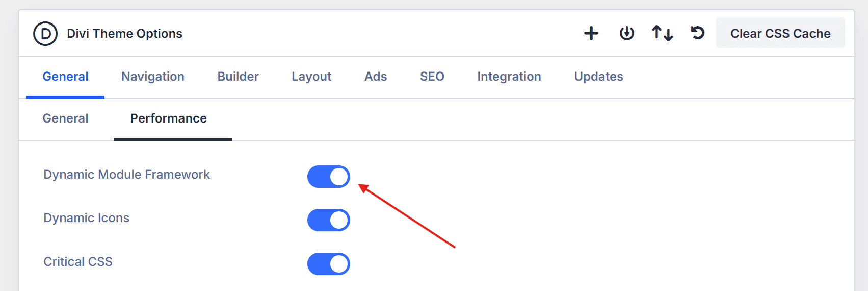This screenshot has height=291, width=868.
Task: Switch off the Critical CSS toggle
Action: click(x=329, y=264)
